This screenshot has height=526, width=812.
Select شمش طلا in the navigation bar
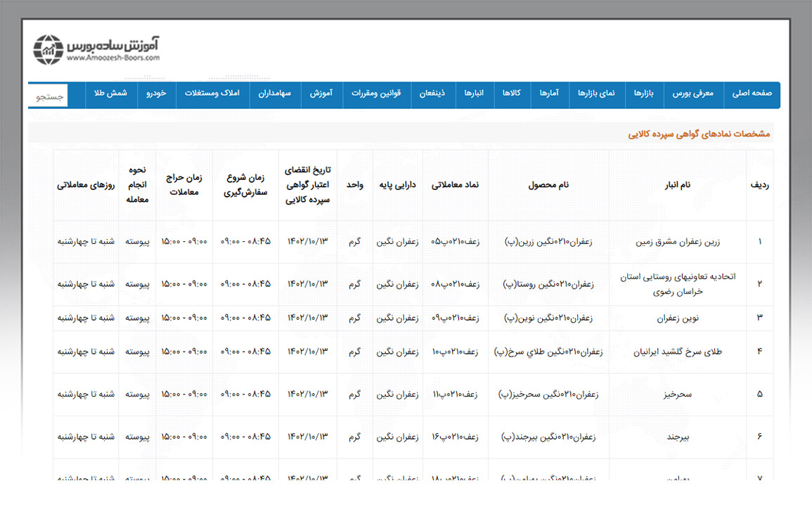111,94
